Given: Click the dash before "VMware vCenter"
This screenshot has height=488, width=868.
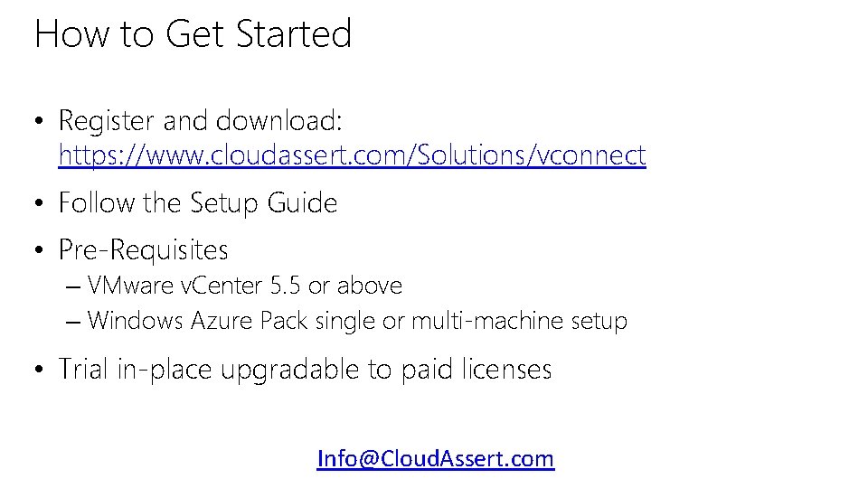Looking at the screenshot, I should click(x=73, y=286).
